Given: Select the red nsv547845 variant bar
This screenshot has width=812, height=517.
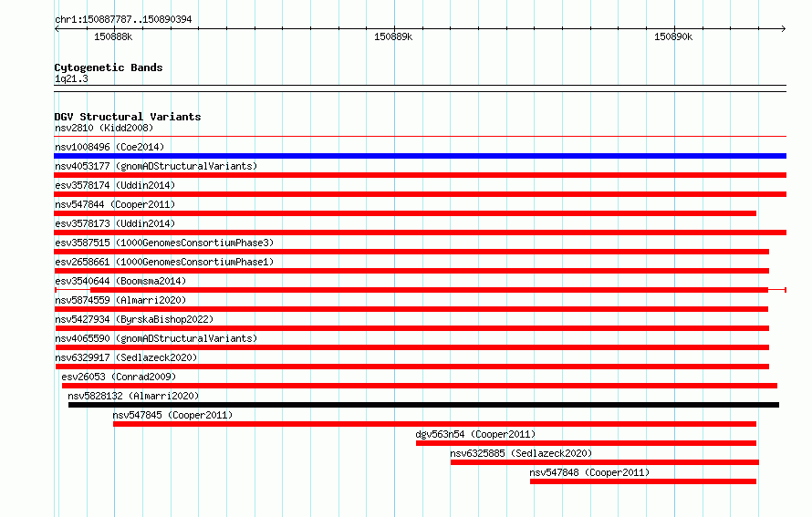Looking at the screenshot, I should click(x=434, y=424).
